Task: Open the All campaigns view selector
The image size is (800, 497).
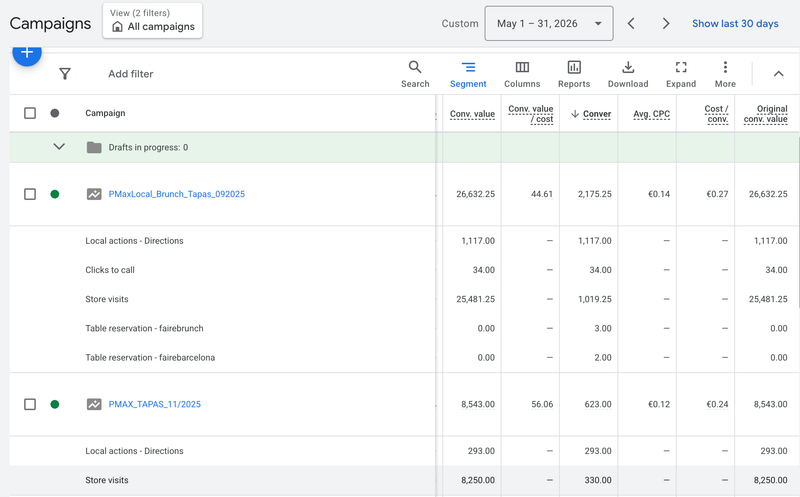Action: point(153,20)
